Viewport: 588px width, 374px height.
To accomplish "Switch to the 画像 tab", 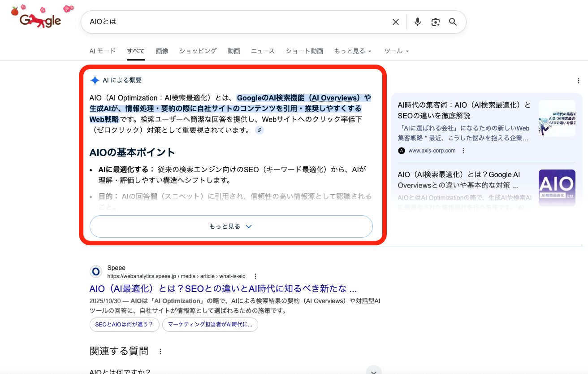I will (x=162, y=51).
